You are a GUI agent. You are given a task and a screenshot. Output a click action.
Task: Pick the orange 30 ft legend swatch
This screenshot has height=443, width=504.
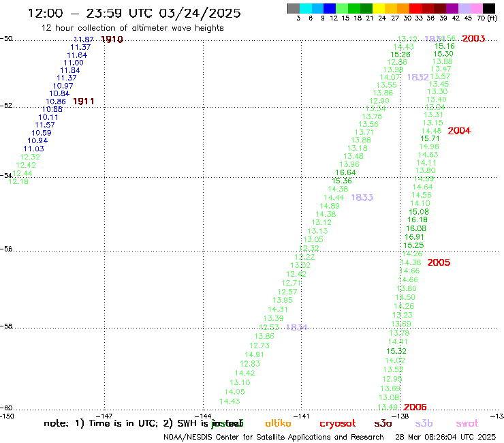click(403, 8)
